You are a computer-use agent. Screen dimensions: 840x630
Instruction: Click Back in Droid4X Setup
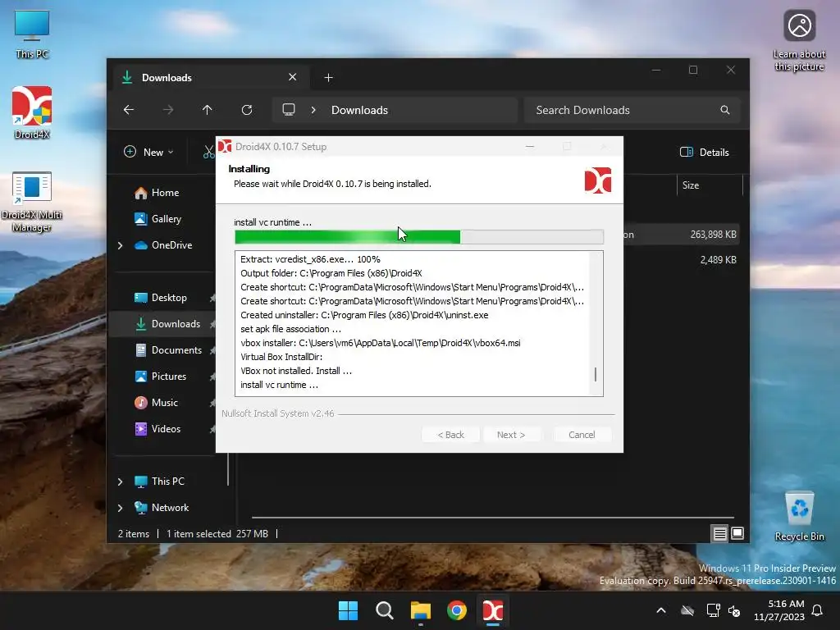click(450, 435)
